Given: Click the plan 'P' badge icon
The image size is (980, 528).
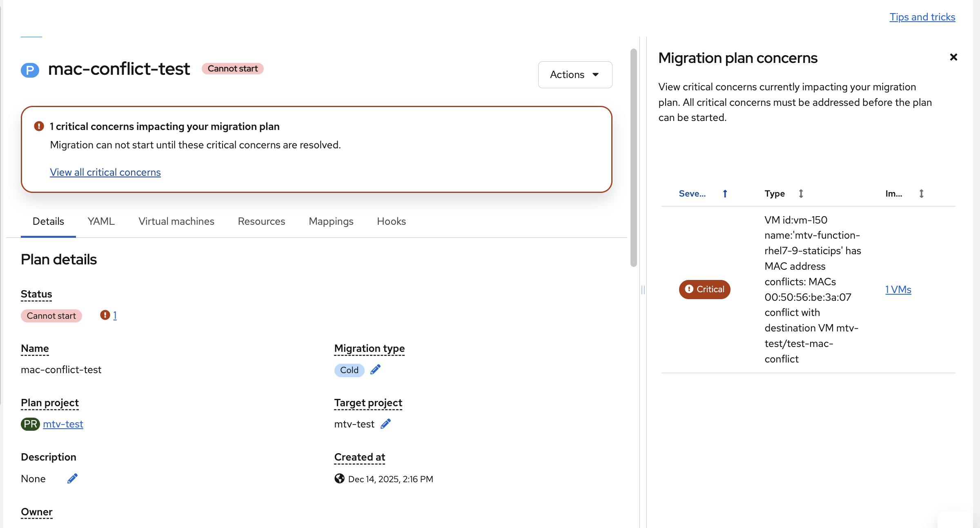Looking at the screenshot, I should 30,70.
